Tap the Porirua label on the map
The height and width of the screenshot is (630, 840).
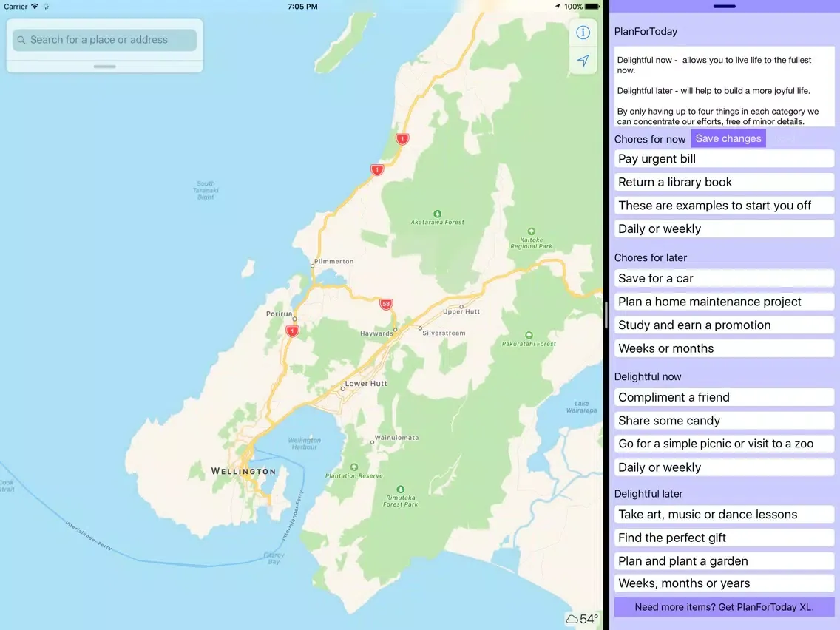(279, 314)
